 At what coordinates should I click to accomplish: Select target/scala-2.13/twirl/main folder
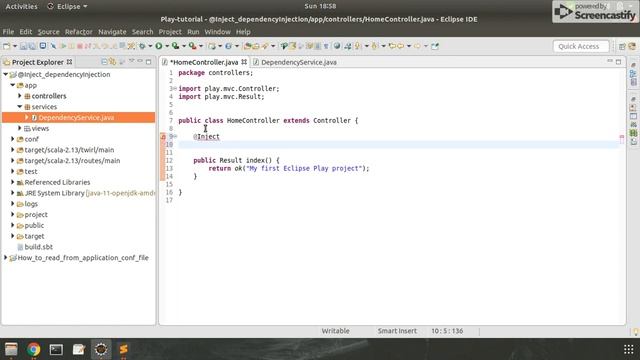pos(69,150)
